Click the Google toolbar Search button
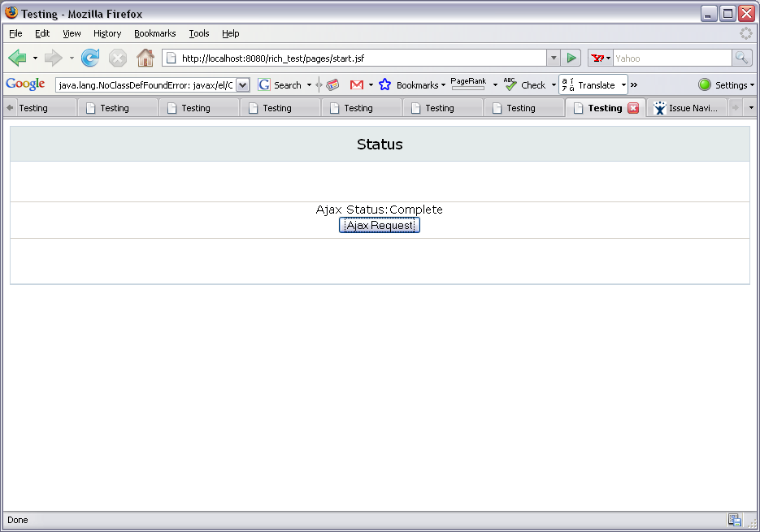 [280, 84]
